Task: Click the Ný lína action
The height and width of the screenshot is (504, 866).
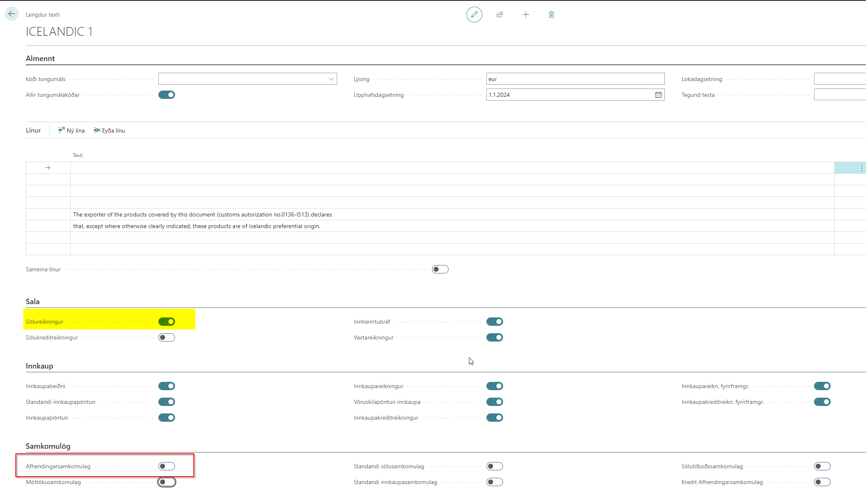Action: 72,130
